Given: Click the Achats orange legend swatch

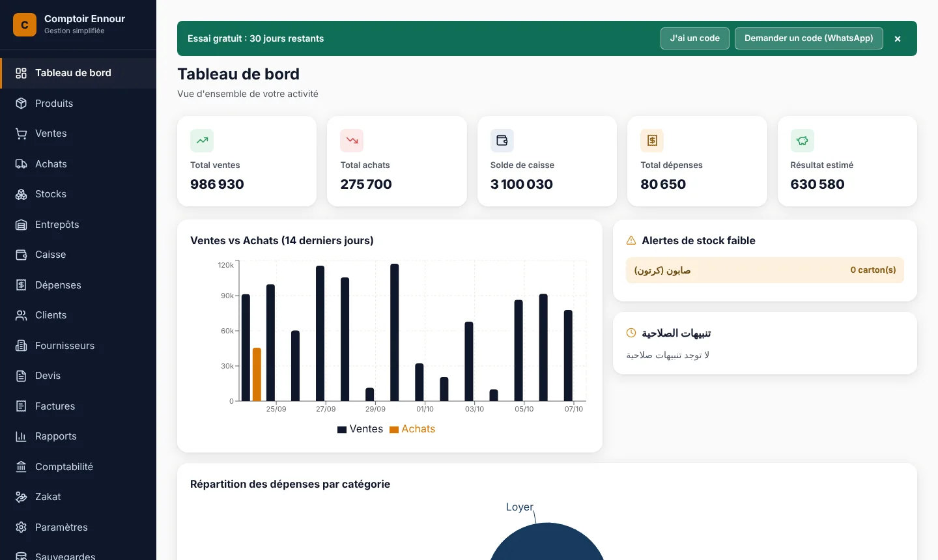Looking at the screenshot, I should [394, 430].
